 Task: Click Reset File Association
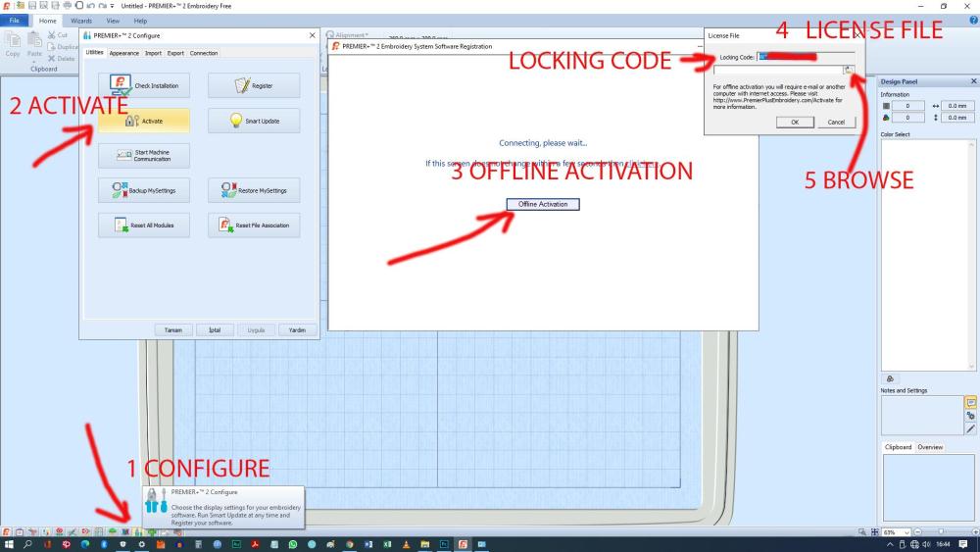pos(254,226)
